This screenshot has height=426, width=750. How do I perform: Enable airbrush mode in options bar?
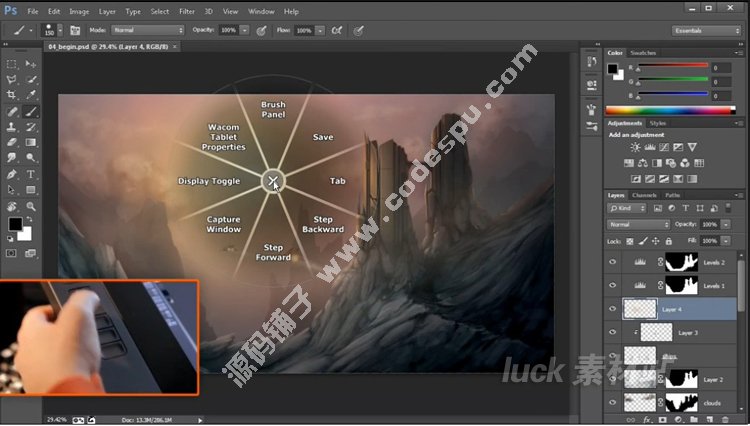pyautogui.click(x=337, y=31)
